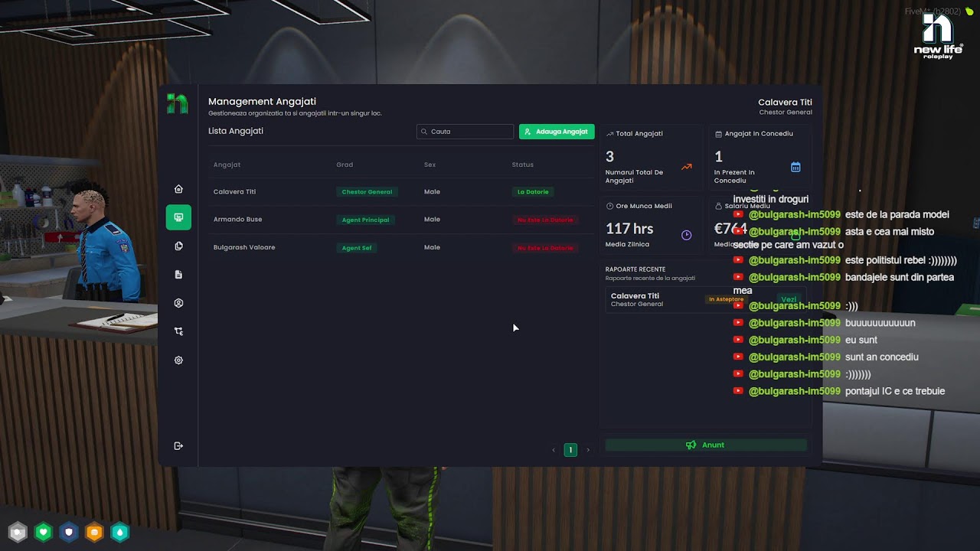980x551 pixels.
Task: Open the user profile circle icon
Action: coord(178,303)
